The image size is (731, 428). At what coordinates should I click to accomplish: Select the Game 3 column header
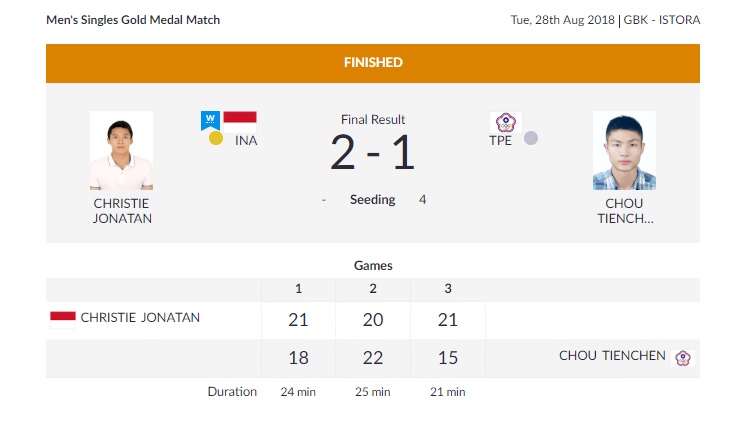pos(447,288)
